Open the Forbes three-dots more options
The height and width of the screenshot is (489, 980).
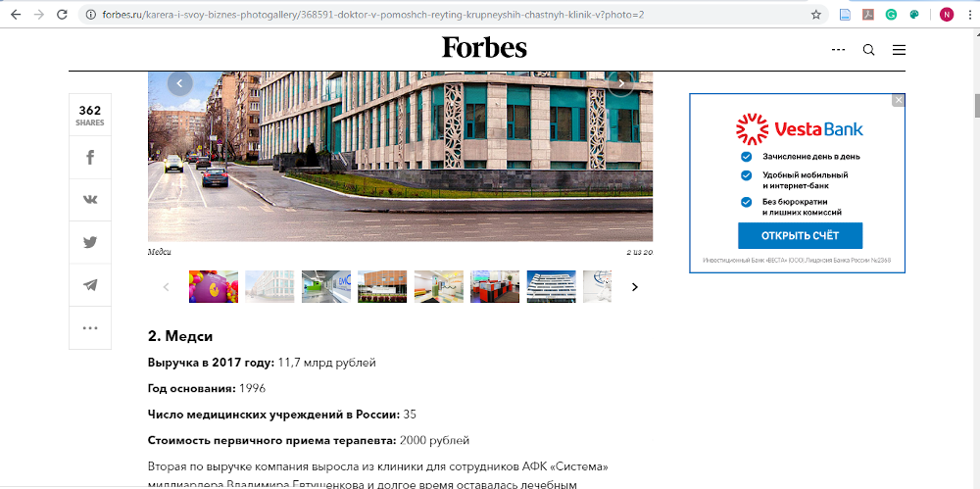point(838,50)
